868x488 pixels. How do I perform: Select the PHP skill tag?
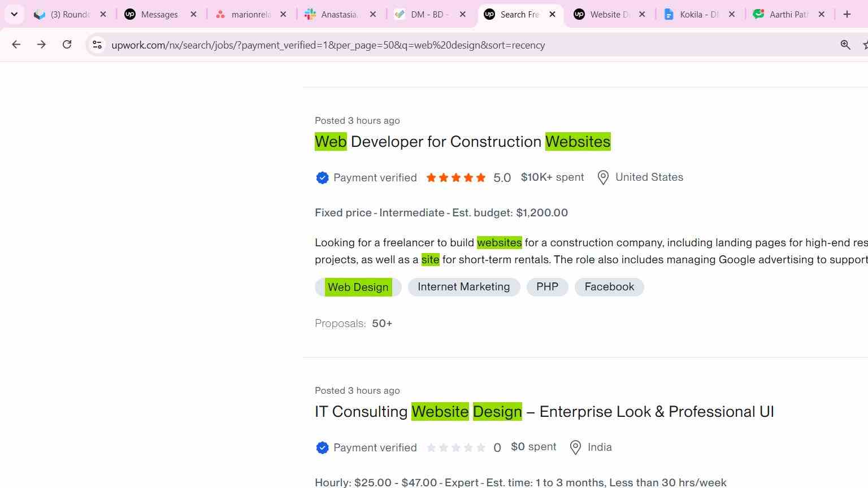coord(547,287)
